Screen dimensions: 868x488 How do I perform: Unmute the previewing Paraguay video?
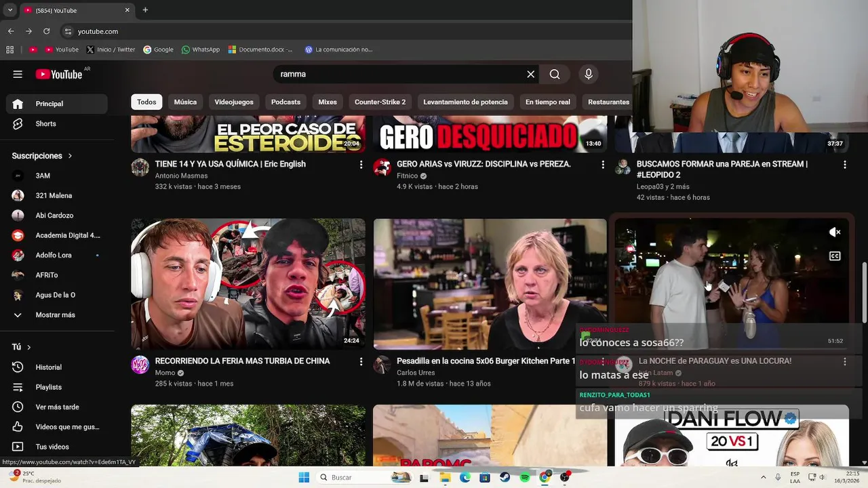pyautogui.click(x=835, y=232)
